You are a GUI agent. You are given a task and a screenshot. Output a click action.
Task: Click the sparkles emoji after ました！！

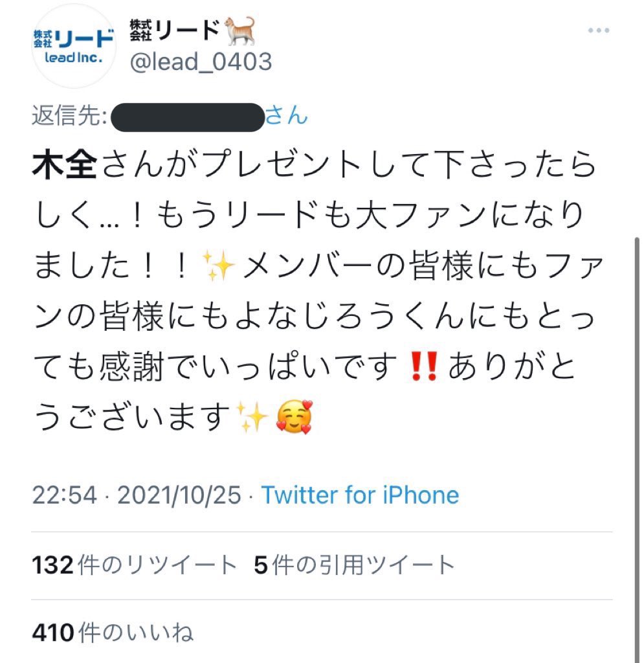[219, 265]
